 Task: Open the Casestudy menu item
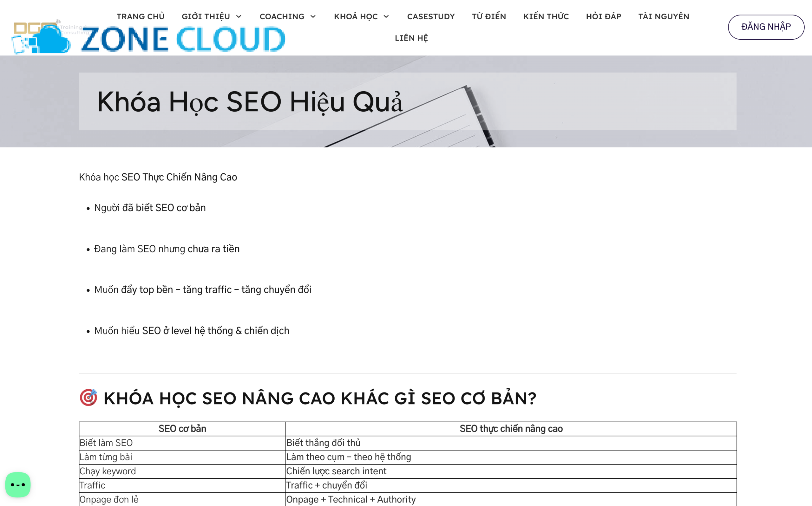[431, 16]
